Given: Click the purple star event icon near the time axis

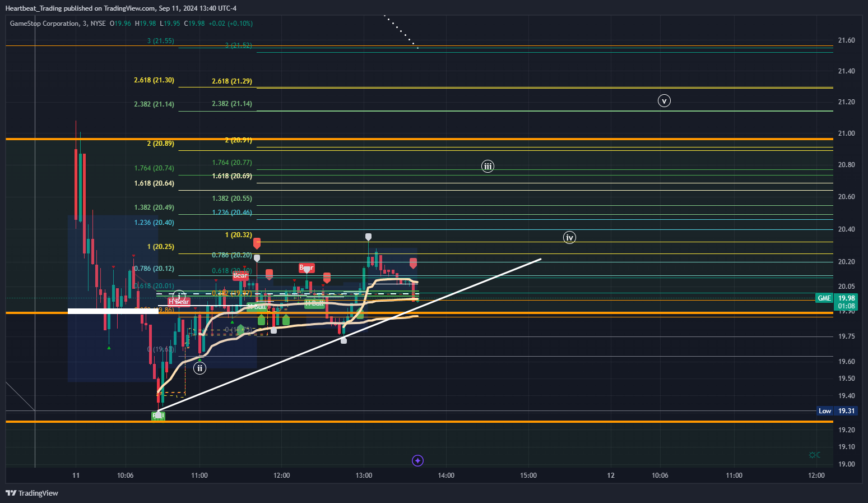Looking at the screenshot, I should (417, 460).
